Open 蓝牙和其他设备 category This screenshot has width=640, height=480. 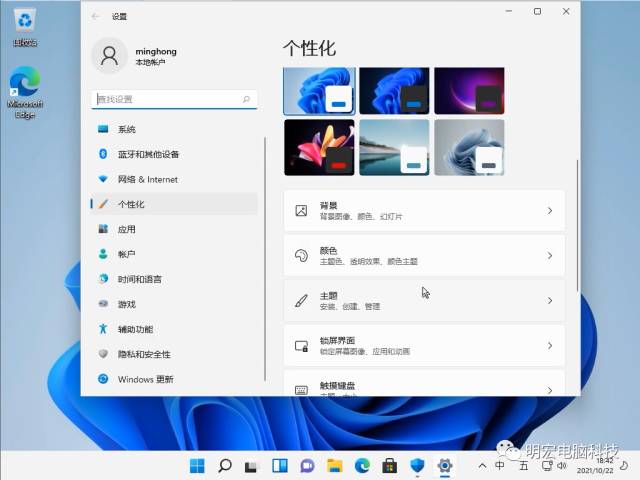point(175,154)
